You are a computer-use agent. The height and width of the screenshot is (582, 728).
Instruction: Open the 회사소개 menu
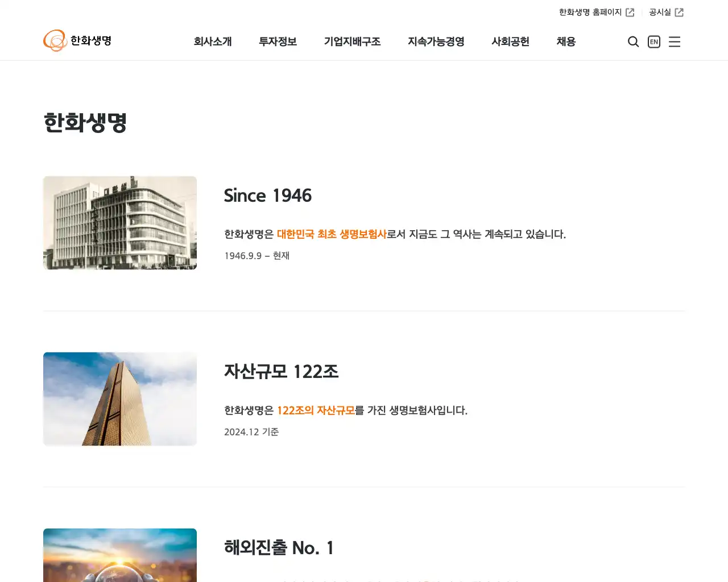213,41
